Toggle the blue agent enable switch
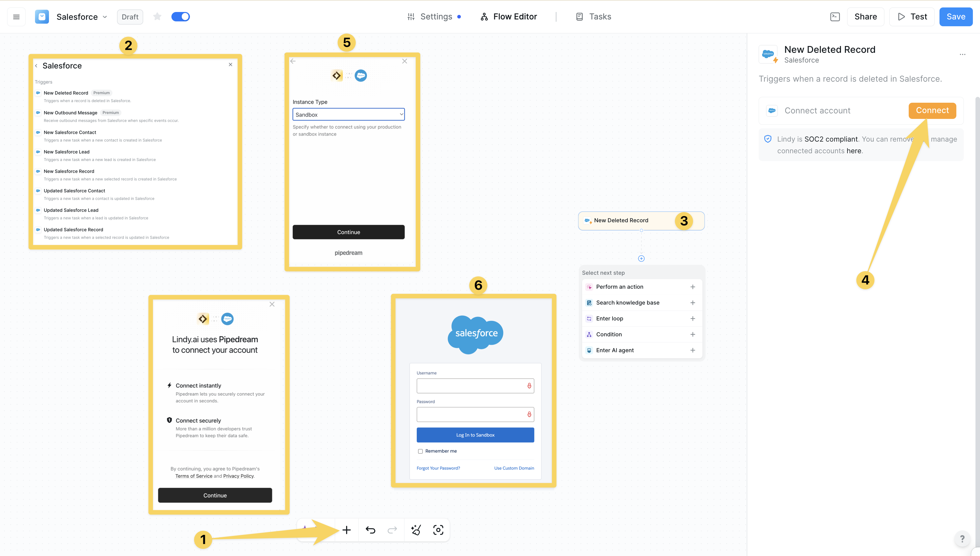 (x=180, y=17)
